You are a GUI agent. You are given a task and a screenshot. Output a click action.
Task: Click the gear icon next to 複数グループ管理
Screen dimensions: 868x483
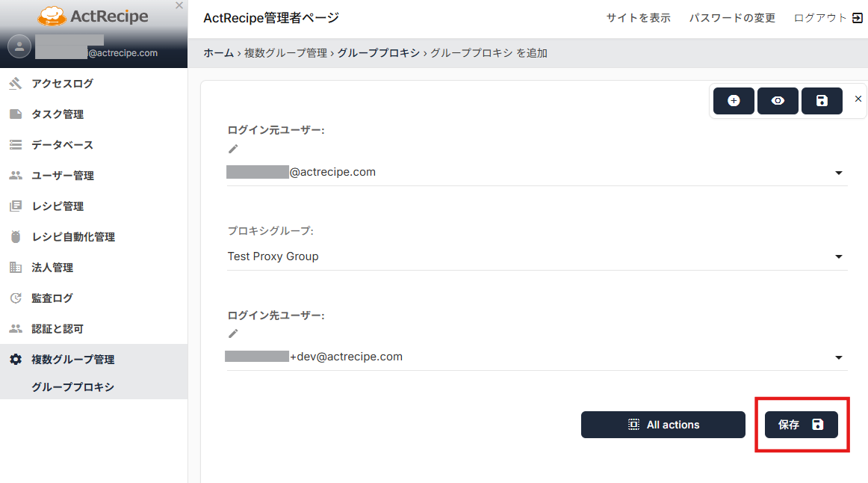coord(16,360)
